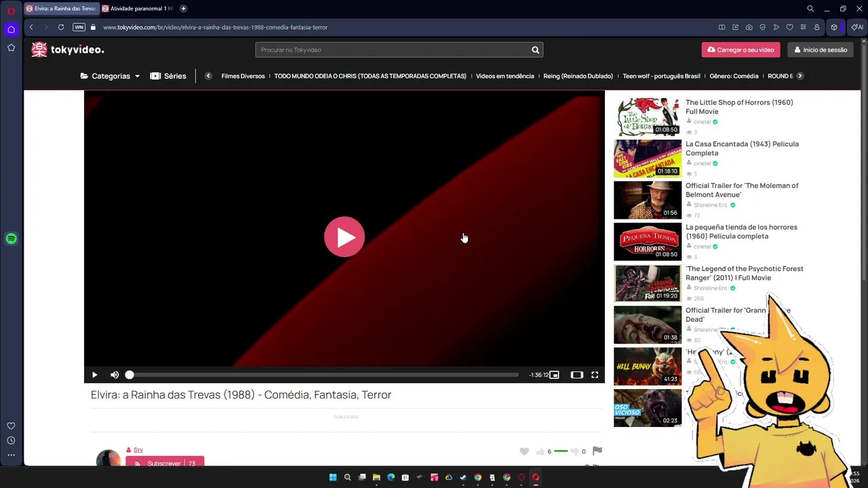868x488 pixels.
Task: Open Opera sidebar bookmarks star icon
Action: pos(11,47)
